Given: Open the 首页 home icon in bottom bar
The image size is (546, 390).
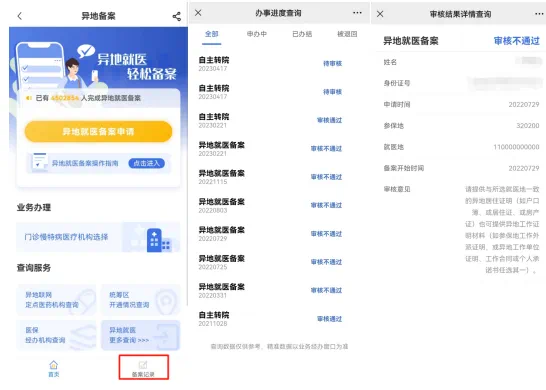Looking at the screenshot, I should pos(53,369).
